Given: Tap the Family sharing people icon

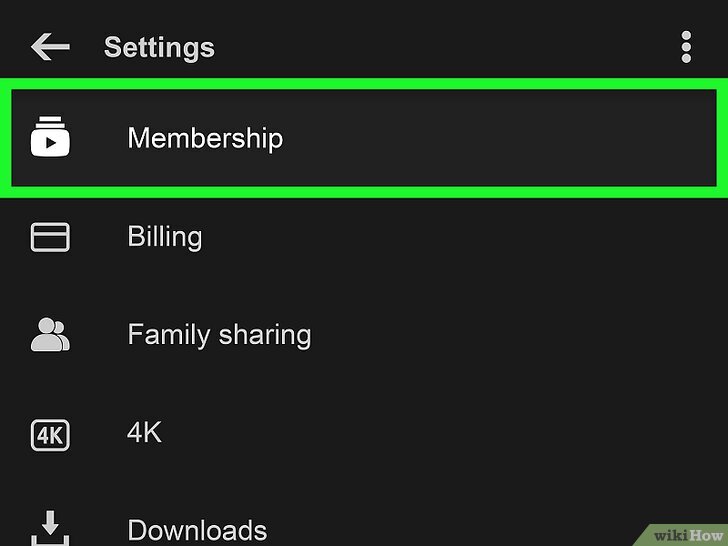Looking at the screenshot, I should (50, 334).
